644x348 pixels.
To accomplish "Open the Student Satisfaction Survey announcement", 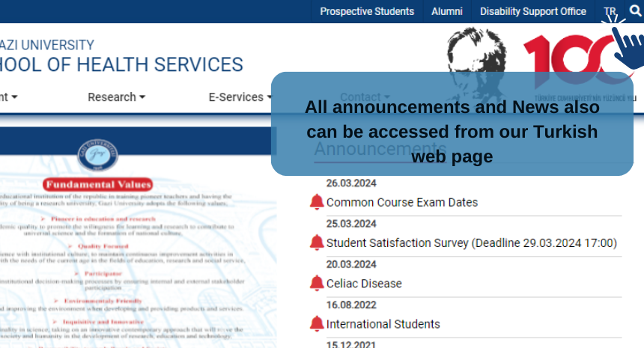I will click(472, 243).
